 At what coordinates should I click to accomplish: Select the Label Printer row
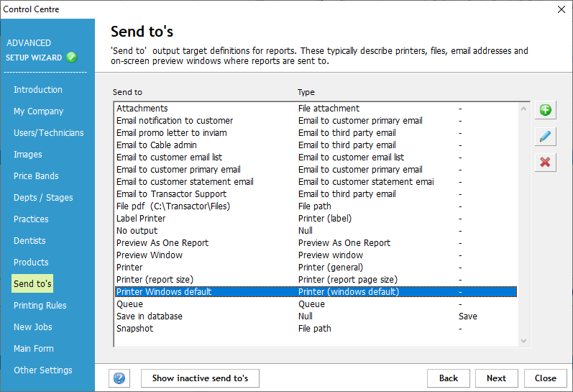[x=142, y=219]
